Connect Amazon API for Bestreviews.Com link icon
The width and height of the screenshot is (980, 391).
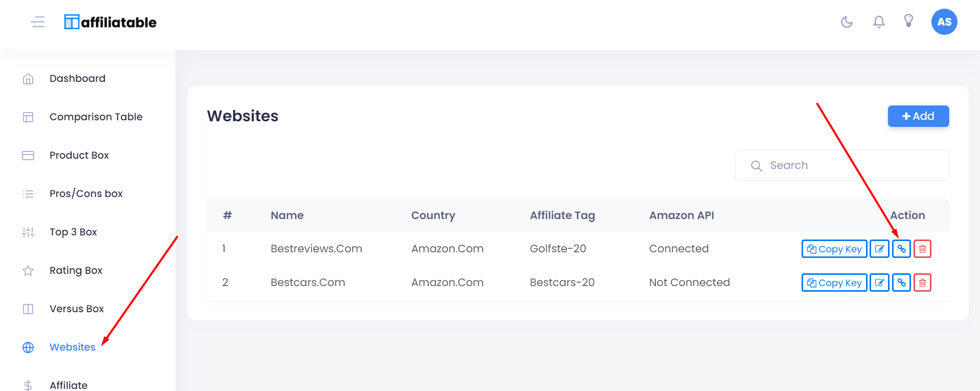(x=901, y=249)
